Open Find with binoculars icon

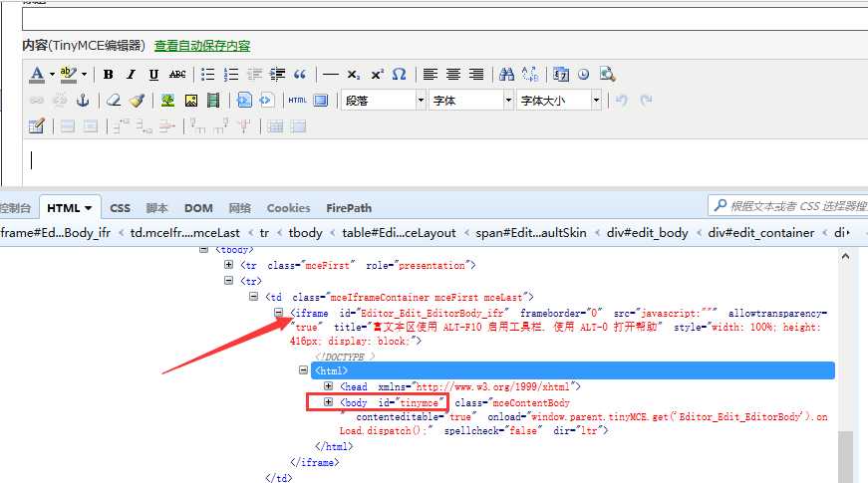pos(506,75)
